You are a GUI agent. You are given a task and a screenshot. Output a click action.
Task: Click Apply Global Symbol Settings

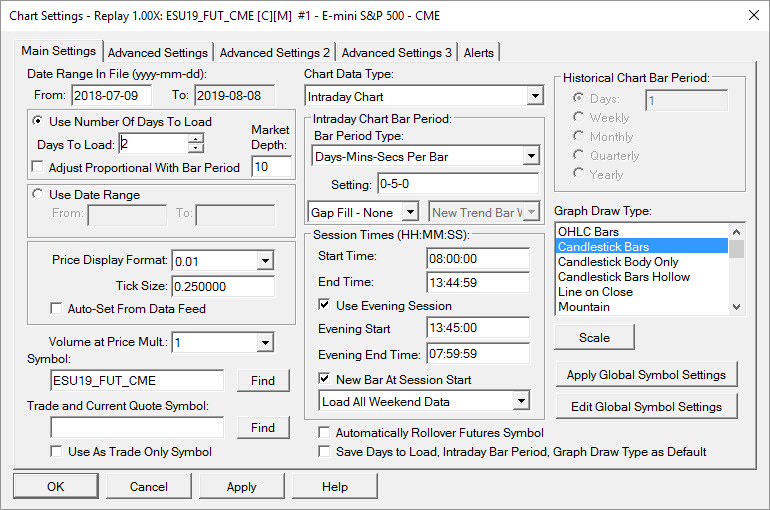point(646,375)
